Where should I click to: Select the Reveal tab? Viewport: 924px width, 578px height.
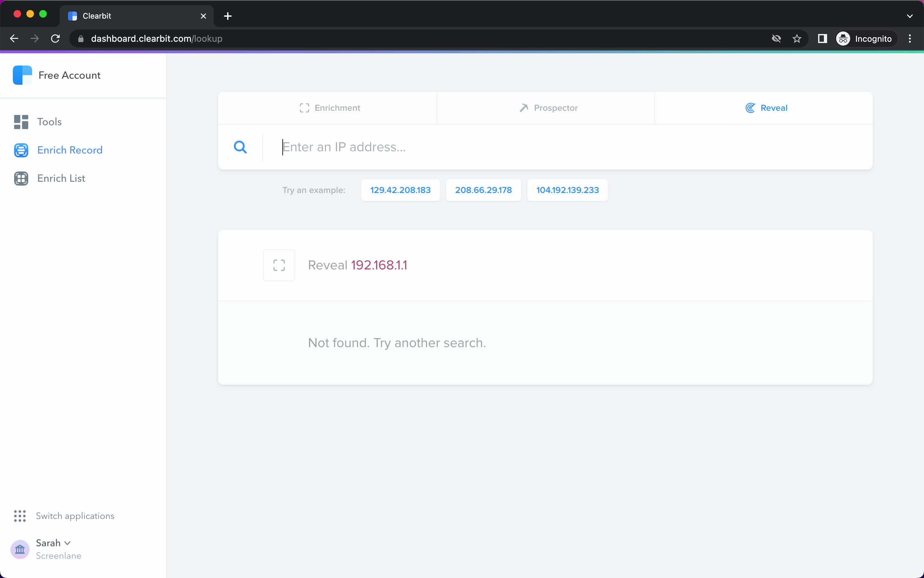pos(764,108)
